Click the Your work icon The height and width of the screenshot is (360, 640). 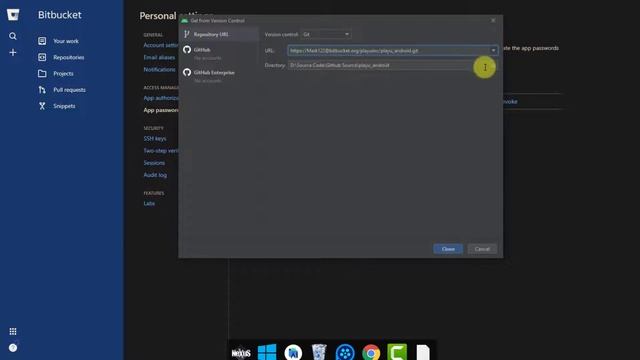click(x=42, y=41)
